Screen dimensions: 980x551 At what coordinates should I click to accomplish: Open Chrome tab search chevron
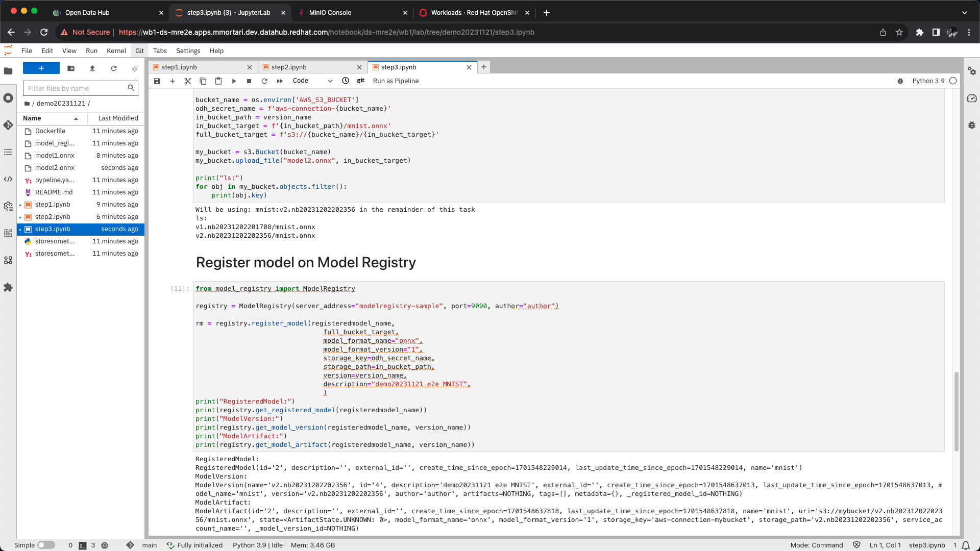click(x=964, y=13)
